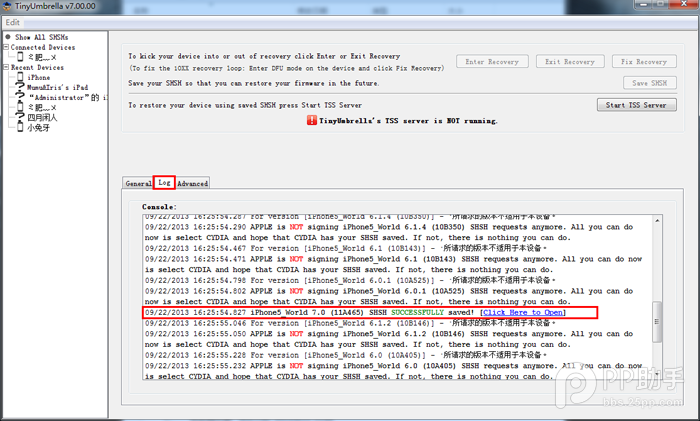
Task: Click the Exit Recovery button
Action: [x=570, y=62]
